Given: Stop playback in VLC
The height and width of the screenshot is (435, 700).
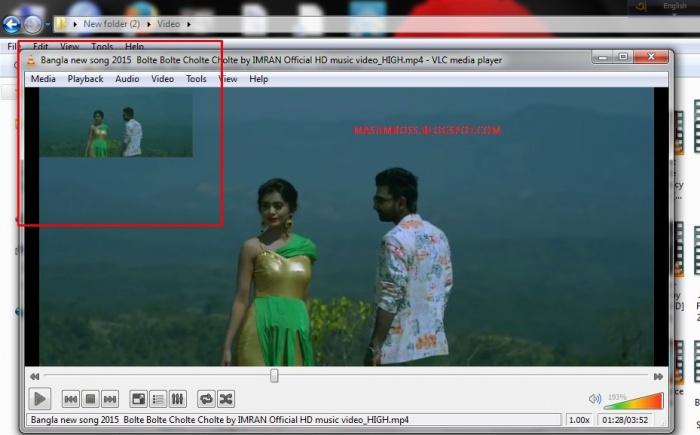Looking at the screenshot, I should (x=90, y=399).
